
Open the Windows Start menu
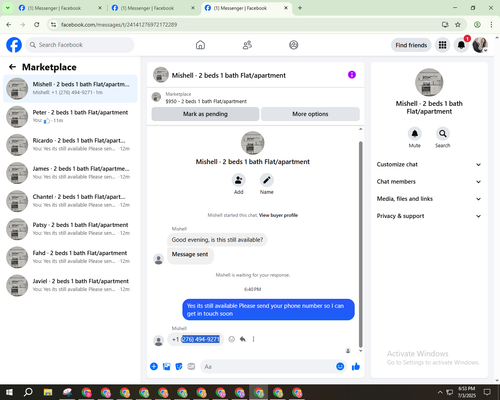tap(9, 392)
